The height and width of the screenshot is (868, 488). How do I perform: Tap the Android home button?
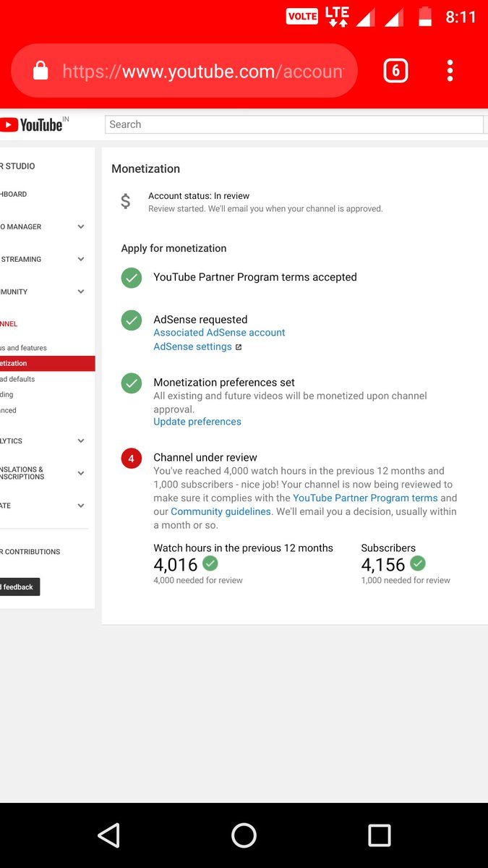[x=244, y=835]
